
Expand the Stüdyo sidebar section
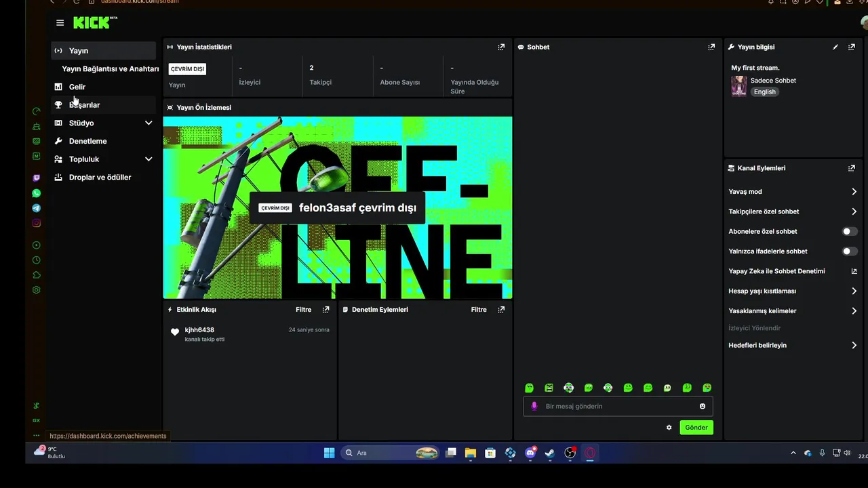coord(149,123)
